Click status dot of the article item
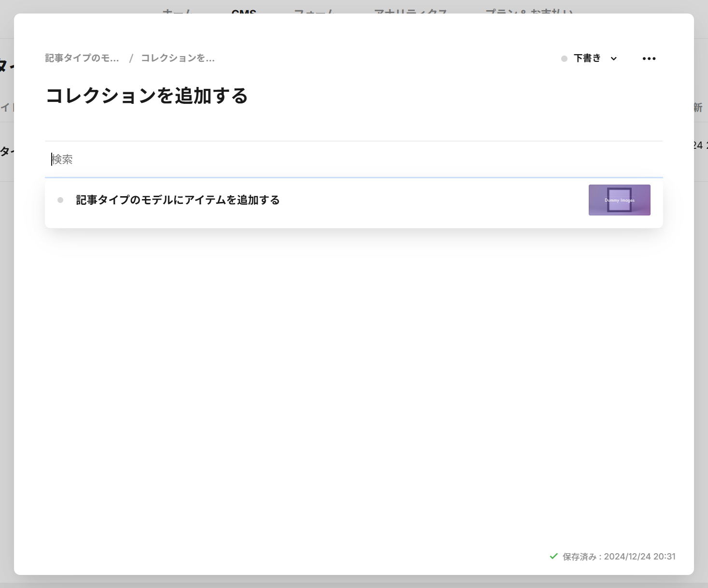The height and width of the screenshot is (588, 708). [x=60, y=200]
